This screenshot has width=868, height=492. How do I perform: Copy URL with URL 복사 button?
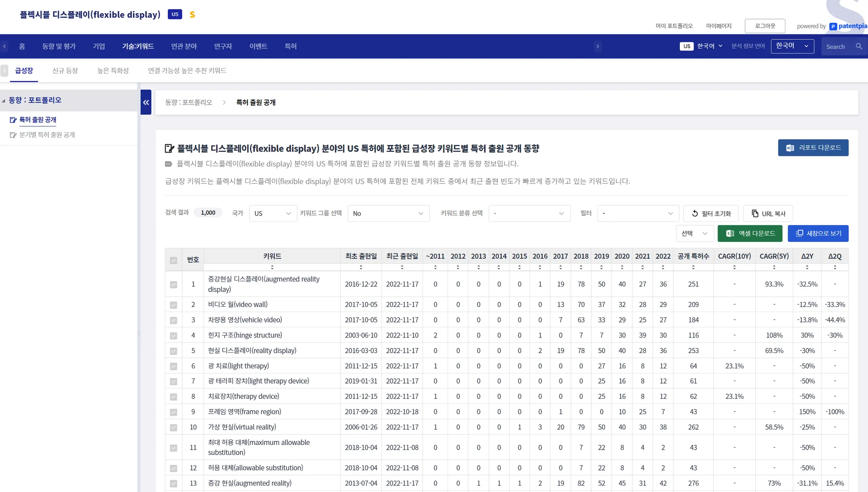coord(768,213)
